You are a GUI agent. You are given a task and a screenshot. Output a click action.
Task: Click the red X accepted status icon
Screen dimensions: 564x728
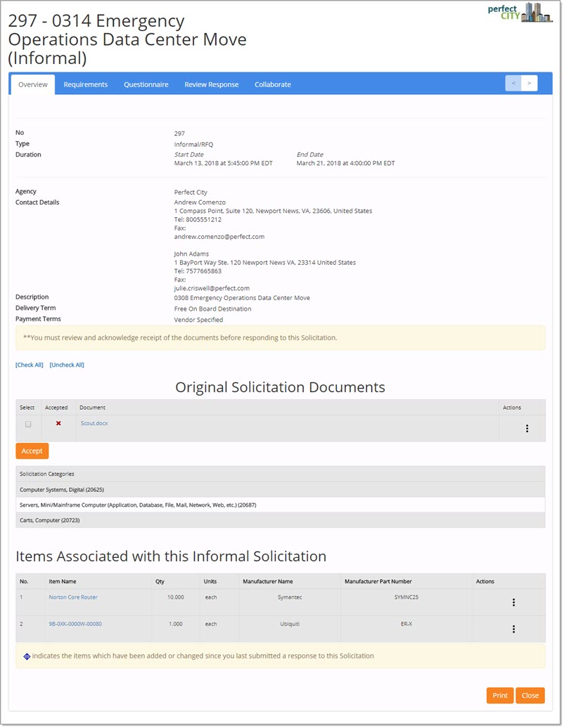click(58, 424)
